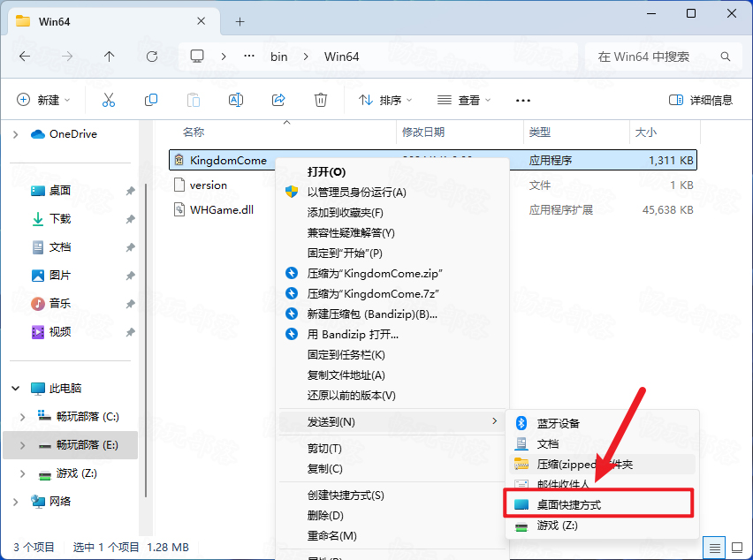The image size is (753, 560).
Task: Expand the 游戏 (Z:) drive node
Action: [23, 473]
